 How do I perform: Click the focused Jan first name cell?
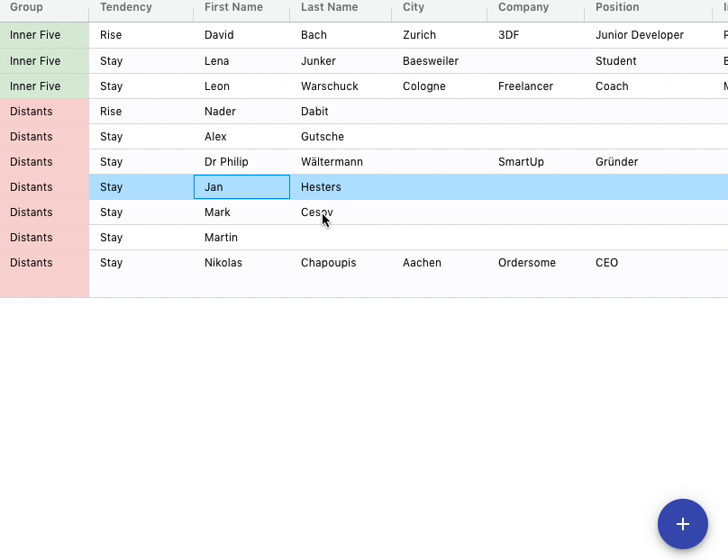pos(241,187)
